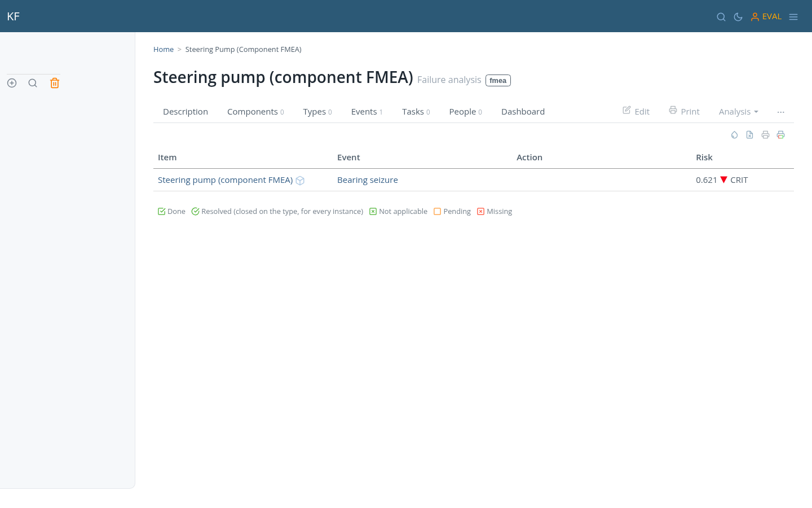Click the fmea tag badge
Image resolution: width=812 pixels, height=508 pixels.
tap(498, 81)
